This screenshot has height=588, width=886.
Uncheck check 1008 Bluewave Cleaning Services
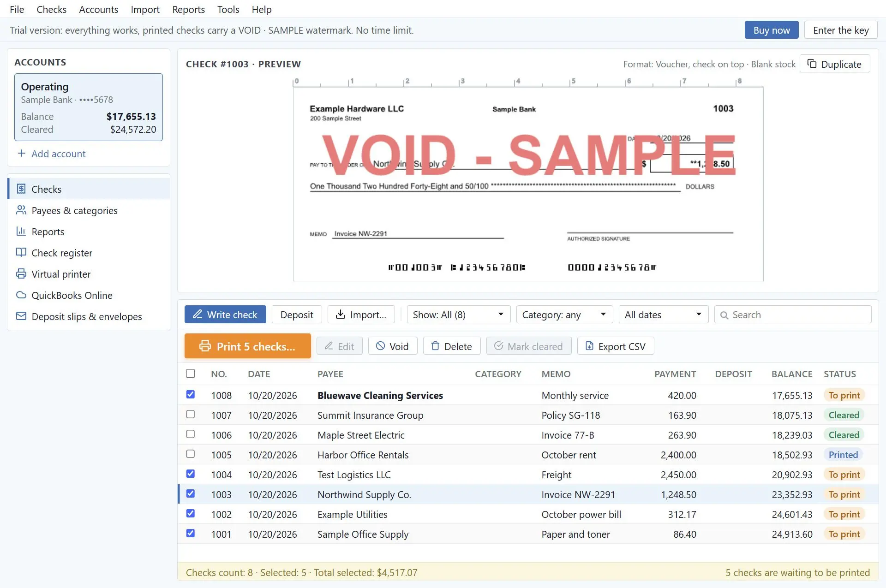point(191,394)
